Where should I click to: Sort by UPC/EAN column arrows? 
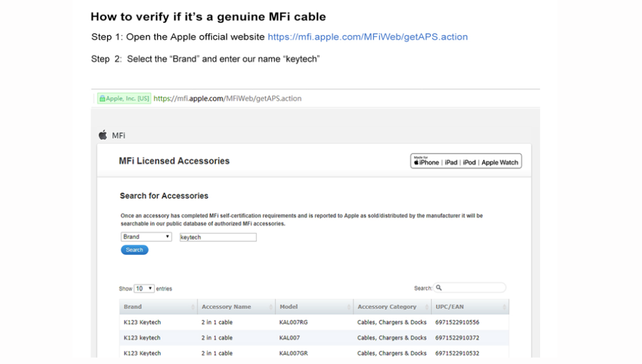click(x=504, y=307)
